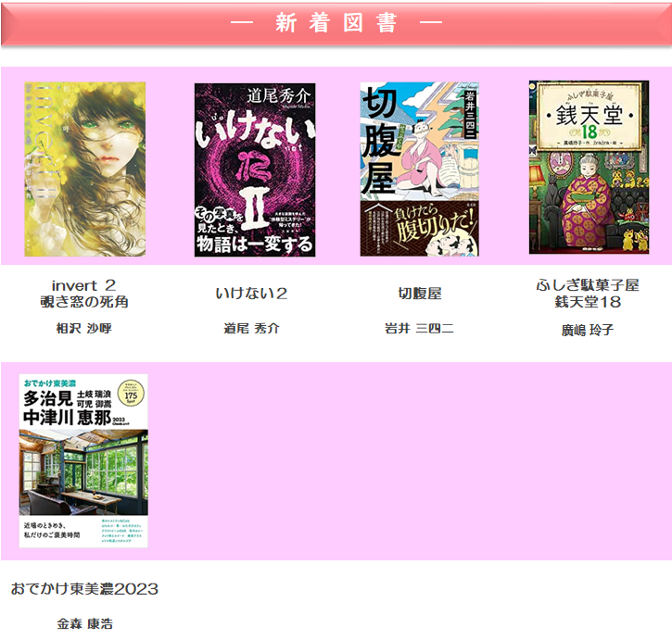Image resolution: width=672 pixels, height=640 pixels.
Task: Select author name '岩井 三四二'
Action: [x=419, y=328]
